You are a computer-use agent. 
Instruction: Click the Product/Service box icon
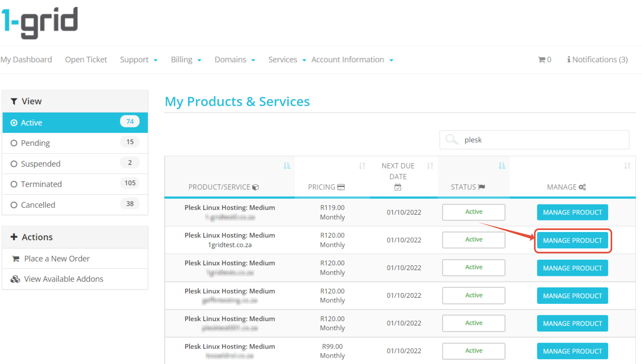[256, 187]
